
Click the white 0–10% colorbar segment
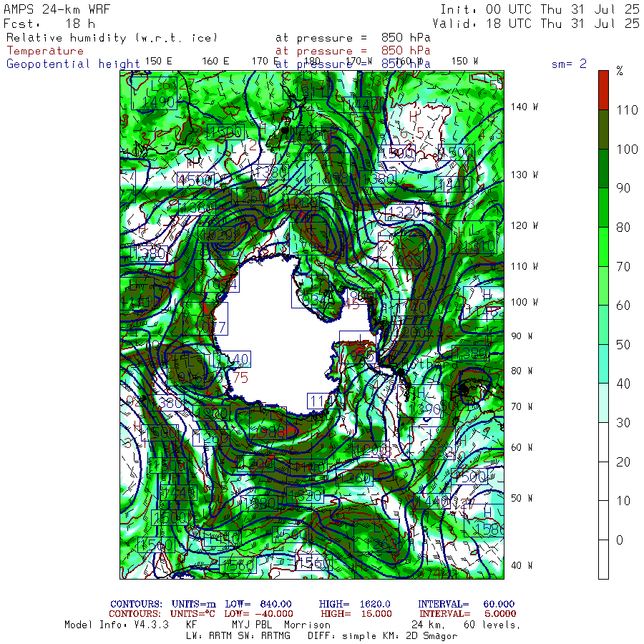[603, 520]
